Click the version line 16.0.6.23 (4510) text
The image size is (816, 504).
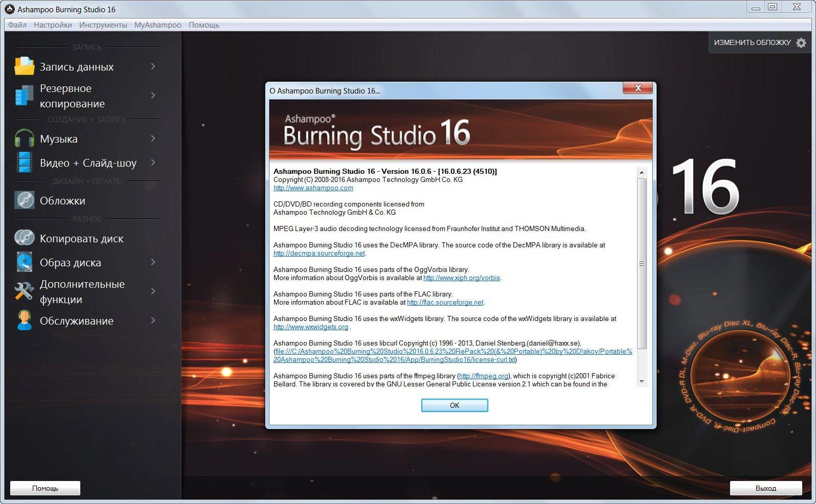(x=385, y=171)
